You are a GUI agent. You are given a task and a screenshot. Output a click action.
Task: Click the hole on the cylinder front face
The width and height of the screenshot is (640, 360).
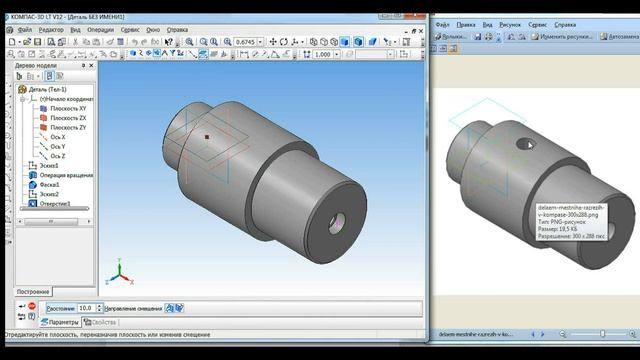(337, 223)
